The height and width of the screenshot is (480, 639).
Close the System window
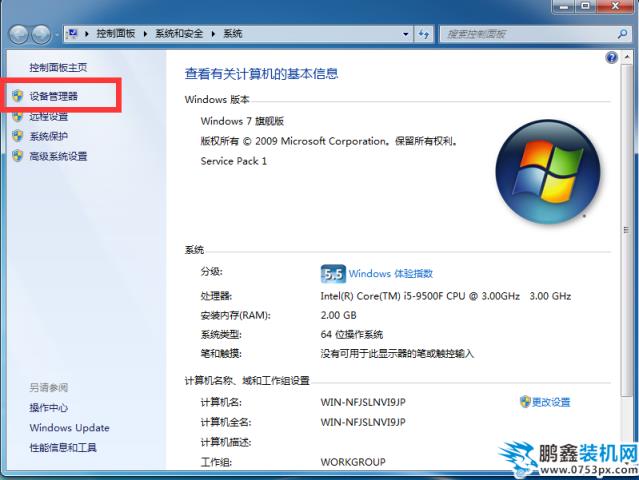pos(616,6)
